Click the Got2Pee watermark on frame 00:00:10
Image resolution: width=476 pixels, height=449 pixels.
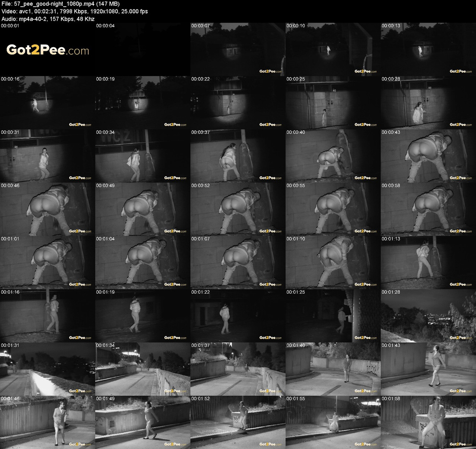coord(366,71)
